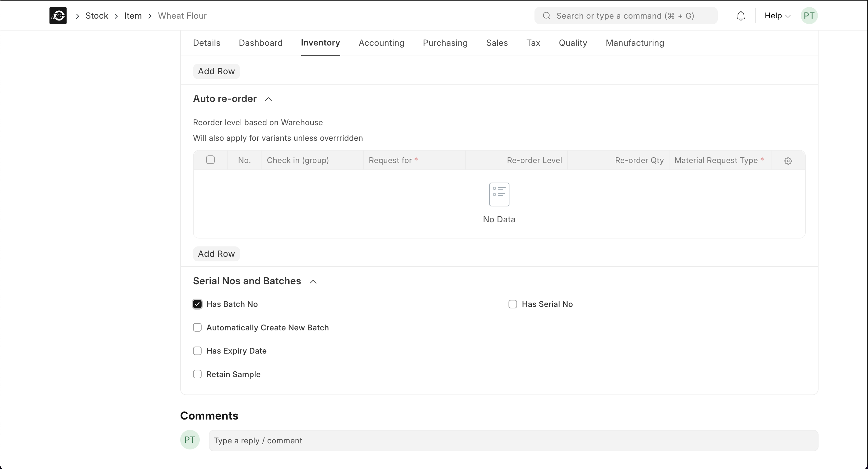Open the Help dropdown menu
The image size is (868, 469).
(777, 16)
